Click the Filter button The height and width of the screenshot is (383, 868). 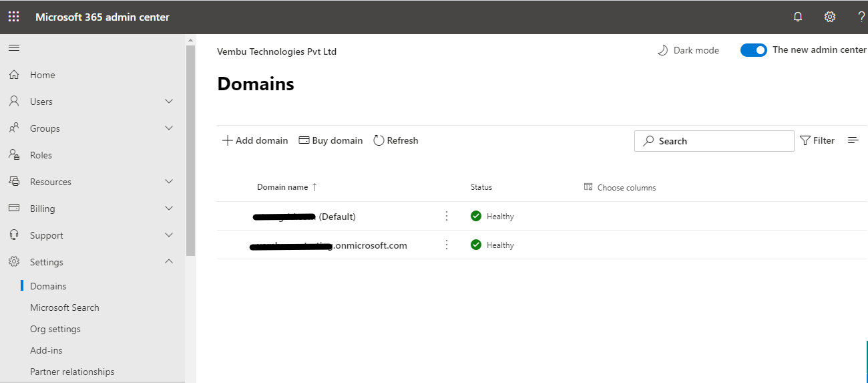(817, 140)
